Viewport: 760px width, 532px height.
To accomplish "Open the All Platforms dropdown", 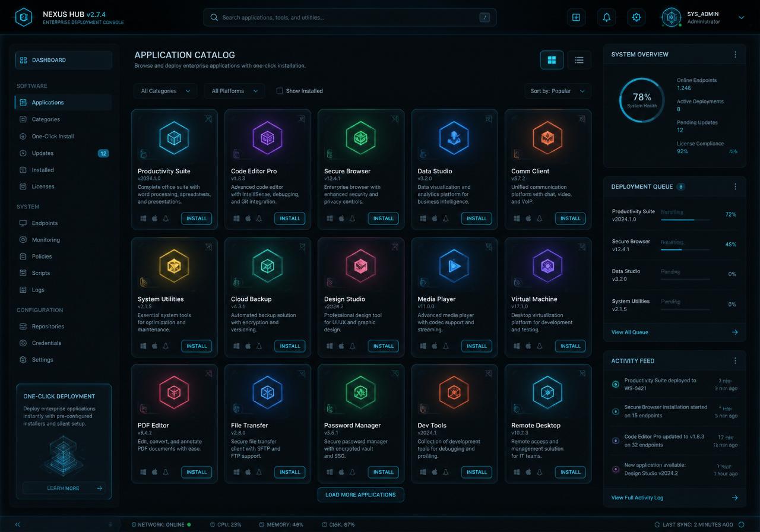I will click(234, 91).
